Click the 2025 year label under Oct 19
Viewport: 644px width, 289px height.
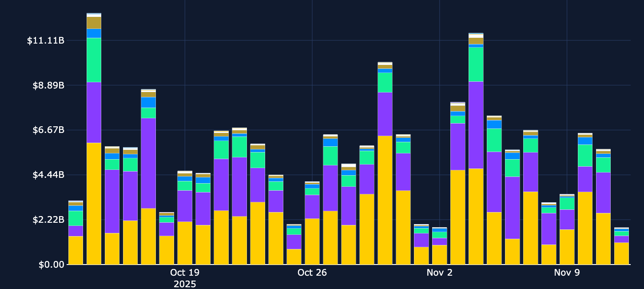pyautogui.click(x=185, y=284)
